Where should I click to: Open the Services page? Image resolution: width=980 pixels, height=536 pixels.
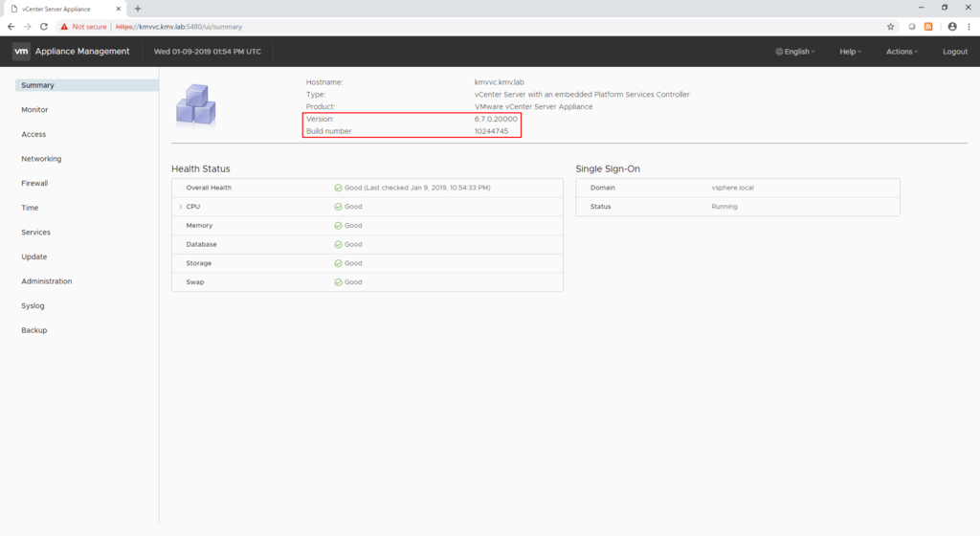coord(35,232)
